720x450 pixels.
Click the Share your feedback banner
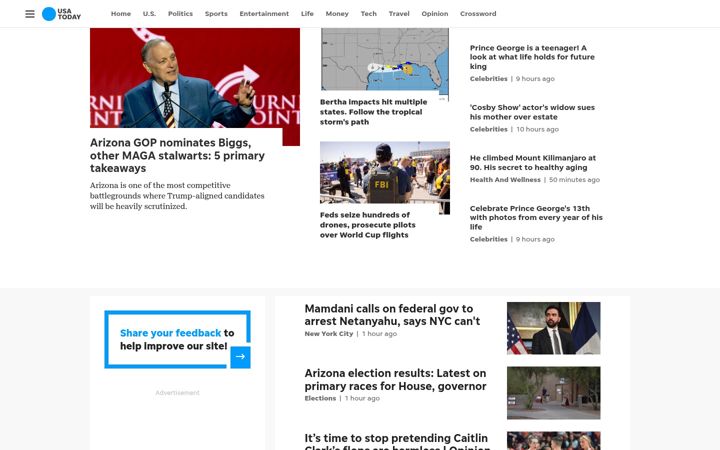[x=177, y=339]
